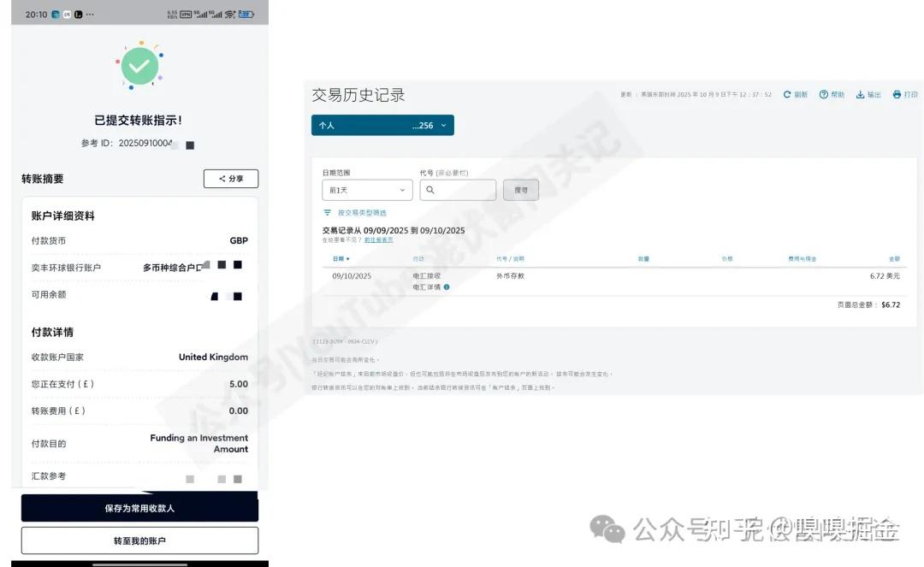This screenshot has width=924, height=567.
Task: Click the 搜寻 search button
Action: pos(521,190)
